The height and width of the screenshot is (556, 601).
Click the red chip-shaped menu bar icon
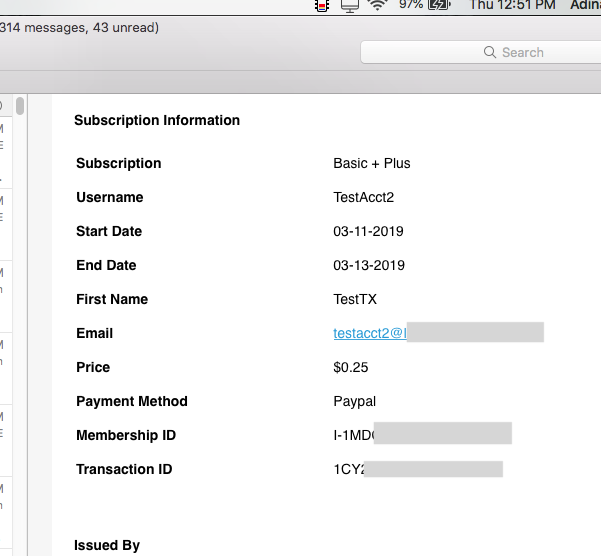[322, 5]
